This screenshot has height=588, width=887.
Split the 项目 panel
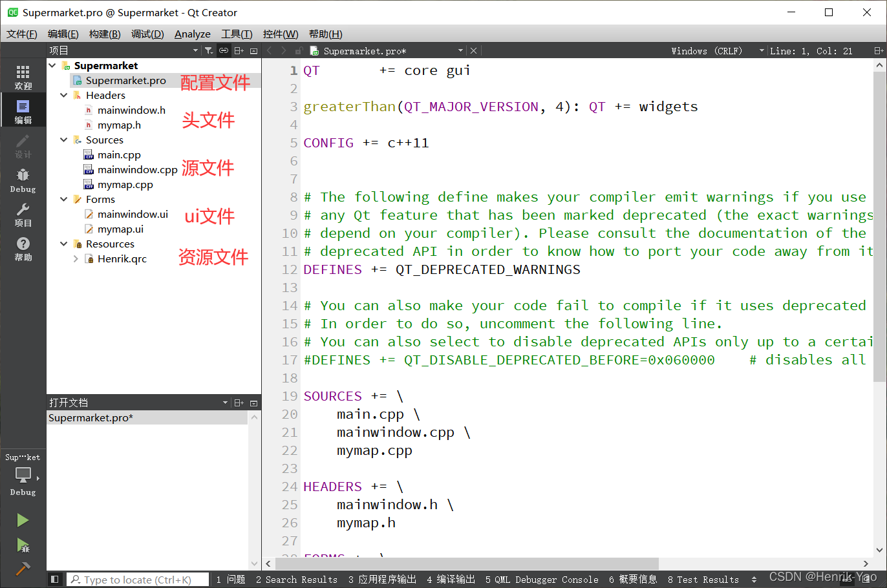[x=239, y=50]
